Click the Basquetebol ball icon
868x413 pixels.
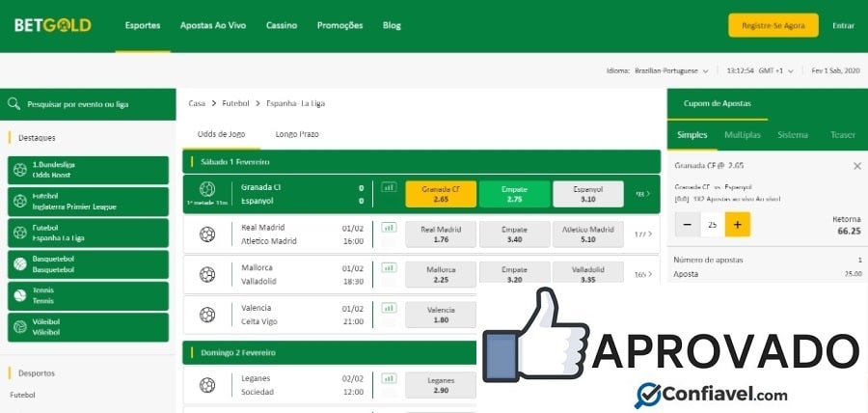20,264
